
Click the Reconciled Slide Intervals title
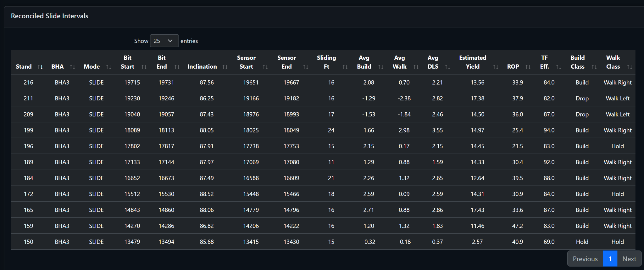point(50,16)
